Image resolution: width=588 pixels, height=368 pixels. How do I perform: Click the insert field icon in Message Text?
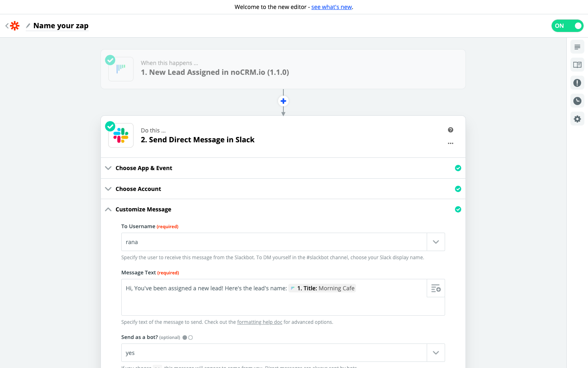pos(436,288)
